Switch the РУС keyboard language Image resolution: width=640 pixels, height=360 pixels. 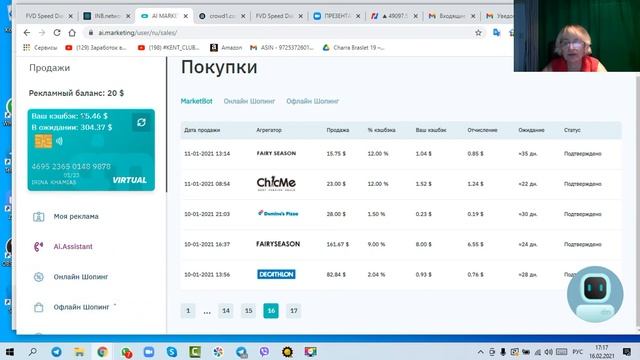coord(577,352)
